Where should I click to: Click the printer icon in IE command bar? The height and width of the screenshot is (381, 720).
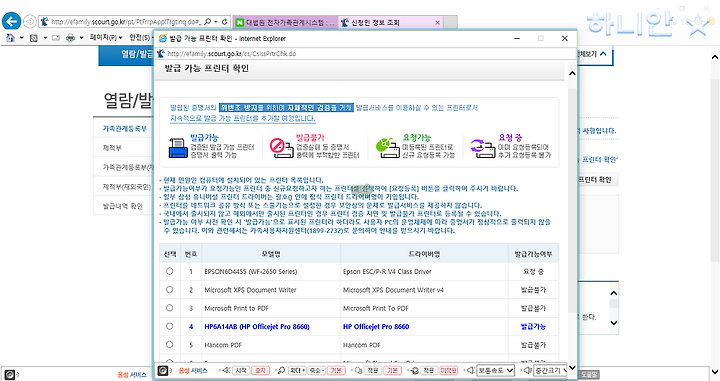pos(70,38)
